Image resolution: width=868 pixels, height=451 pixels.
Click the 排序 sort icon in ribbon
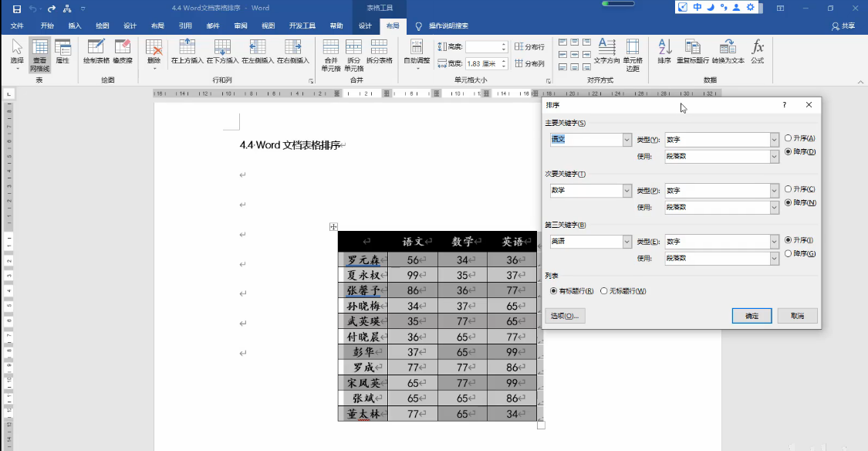[x=664, y=52]
